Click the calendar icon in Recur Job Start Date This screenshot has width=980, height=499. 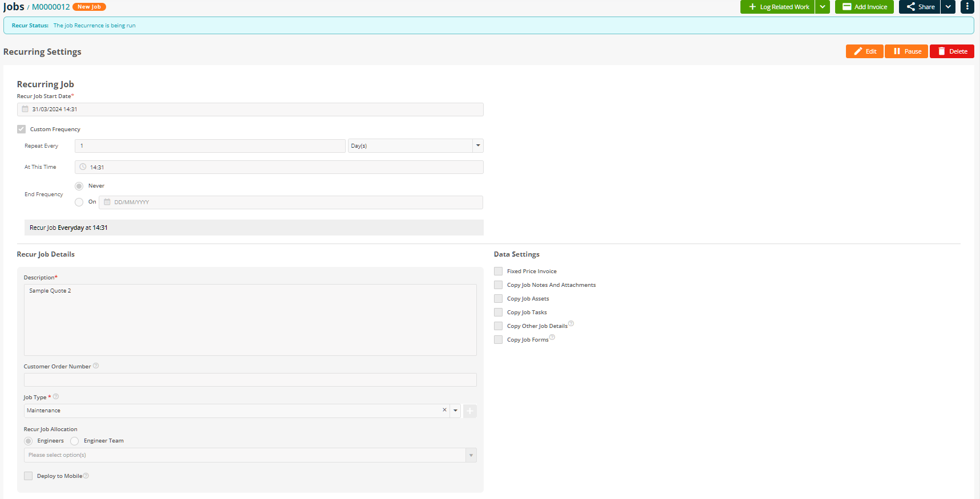click(x=25, y=109)
